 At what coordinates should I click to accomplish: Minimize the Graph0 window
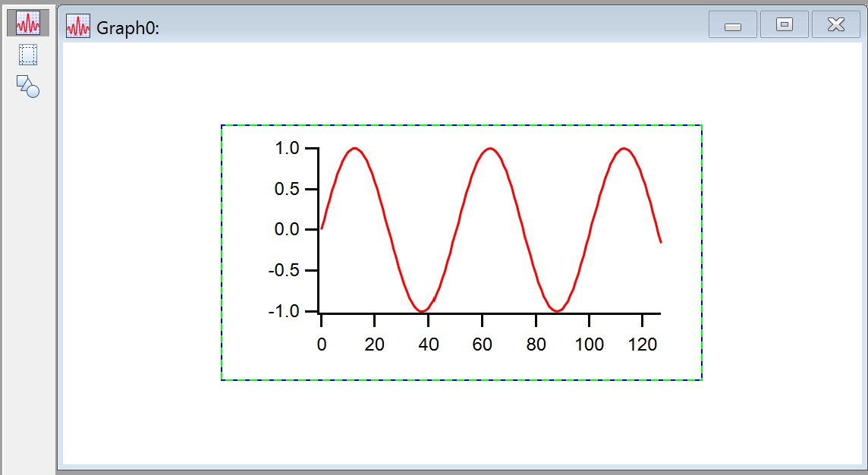coord(732,25)
